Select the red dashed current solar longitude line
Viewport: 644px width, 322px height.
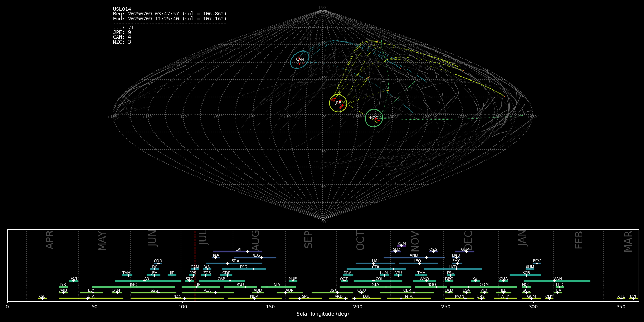click(x=195, y=265)
